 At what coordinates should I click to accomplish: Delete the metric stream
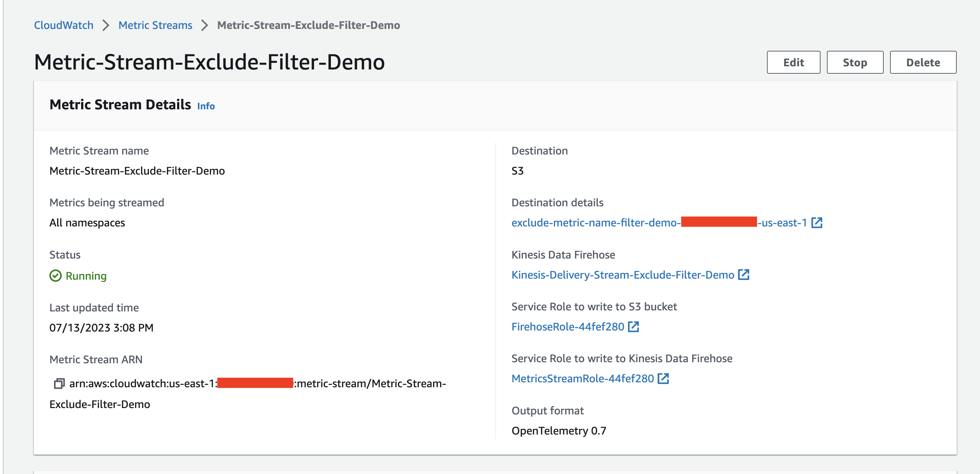point(923,62)
